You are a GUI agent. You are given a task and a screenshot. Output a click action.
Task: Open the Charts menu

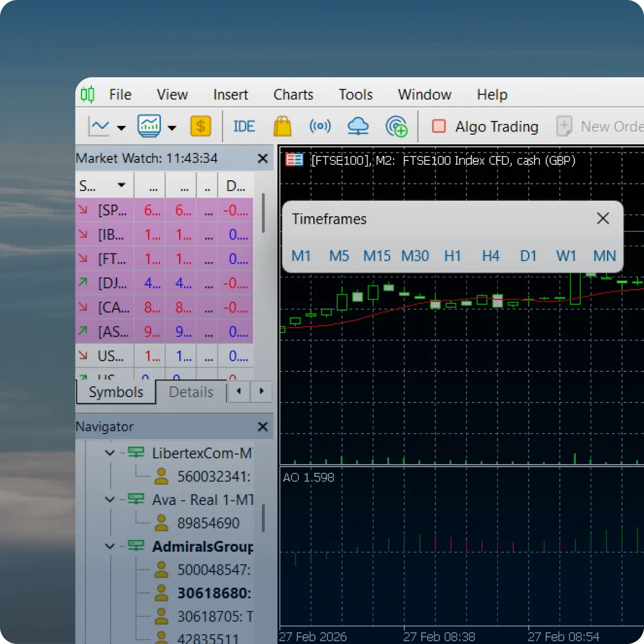[x=293, y=94]
